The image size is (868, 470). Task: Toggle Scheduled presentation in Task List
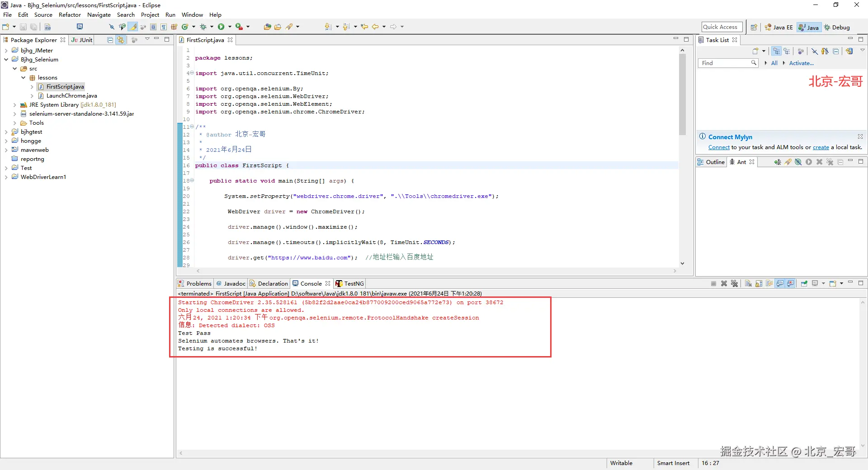pyautogui.click(x=787, y=51)
